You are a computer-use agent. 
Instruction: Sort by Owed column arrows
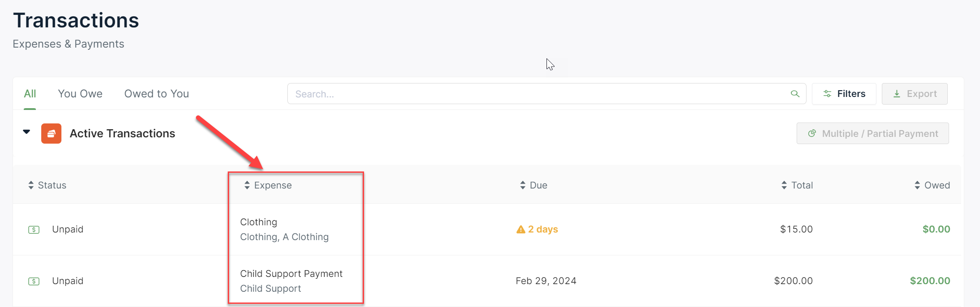[x=917, y=185]
